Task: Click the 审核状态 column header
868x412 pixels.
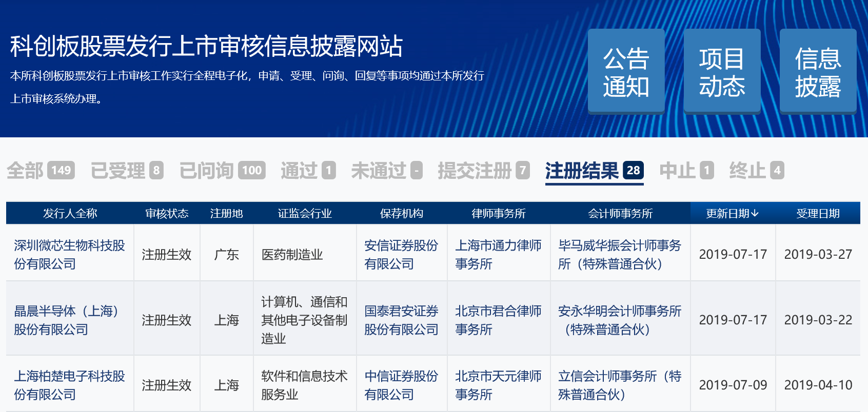Action: 167,213
